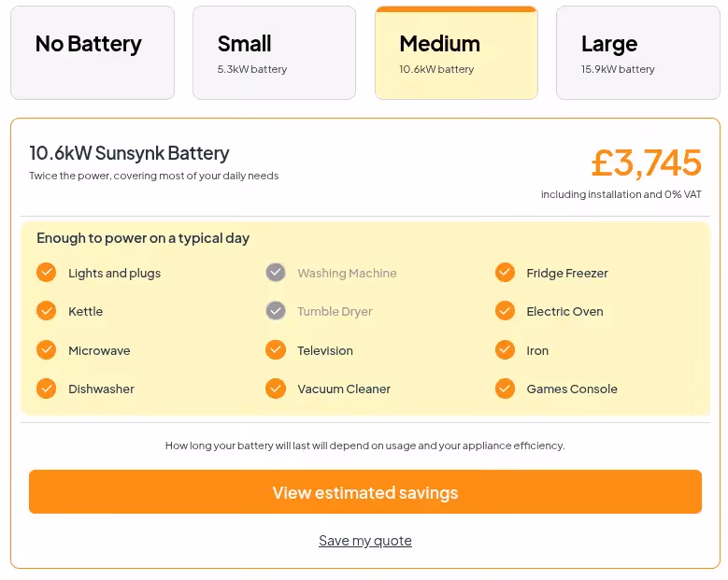Screen dimensions: 728x580
Task: Click the Kettle checkmark icon
Action: 46,311
